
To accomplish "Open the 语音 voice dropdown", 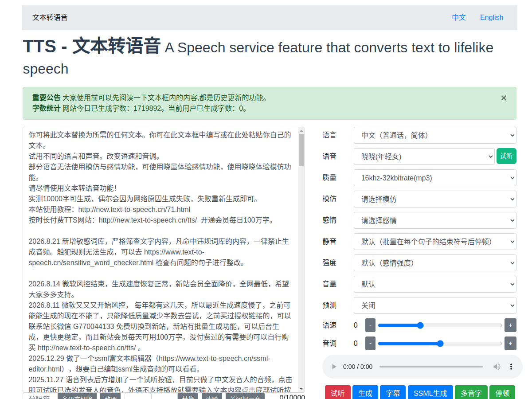I will point(424,156).
